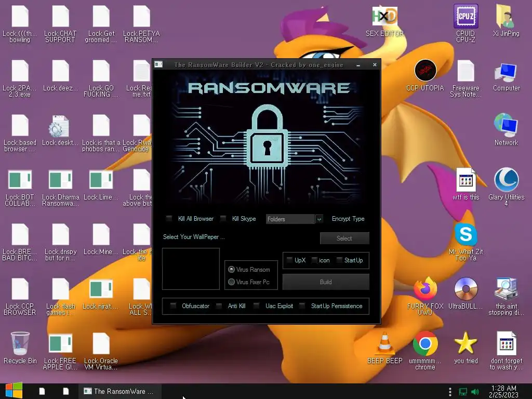Minimize the RansomWare Builder window
Image resolution: width=532 pixels, height=399 pixels.
[358, 65]
